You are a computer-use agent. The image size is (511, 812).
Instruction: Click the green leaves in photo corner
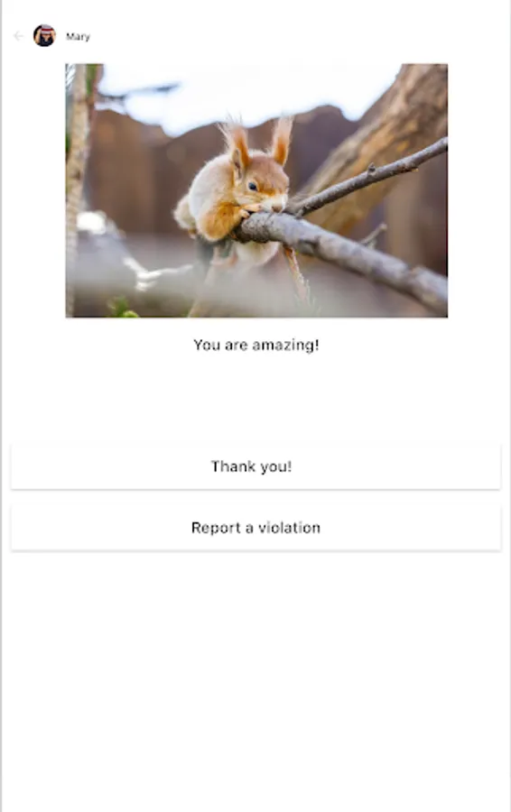coord(122,308)
